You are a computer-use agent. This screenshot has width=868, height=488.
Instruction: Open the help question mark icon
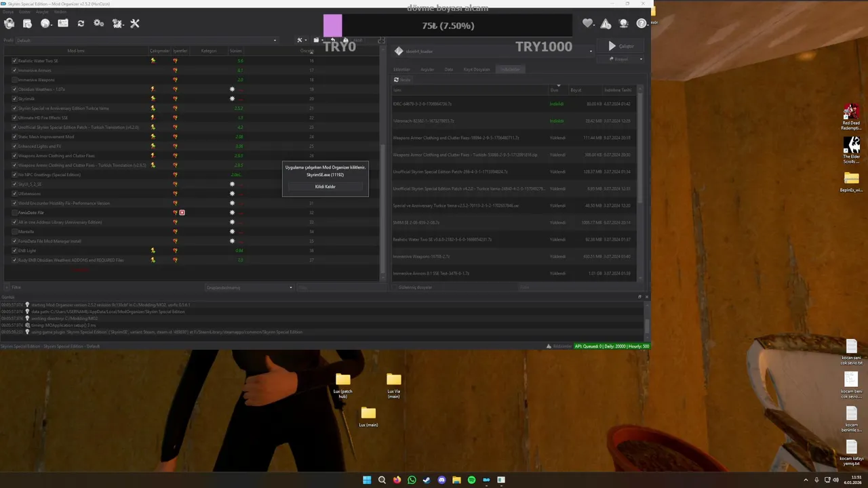point(642,24)
